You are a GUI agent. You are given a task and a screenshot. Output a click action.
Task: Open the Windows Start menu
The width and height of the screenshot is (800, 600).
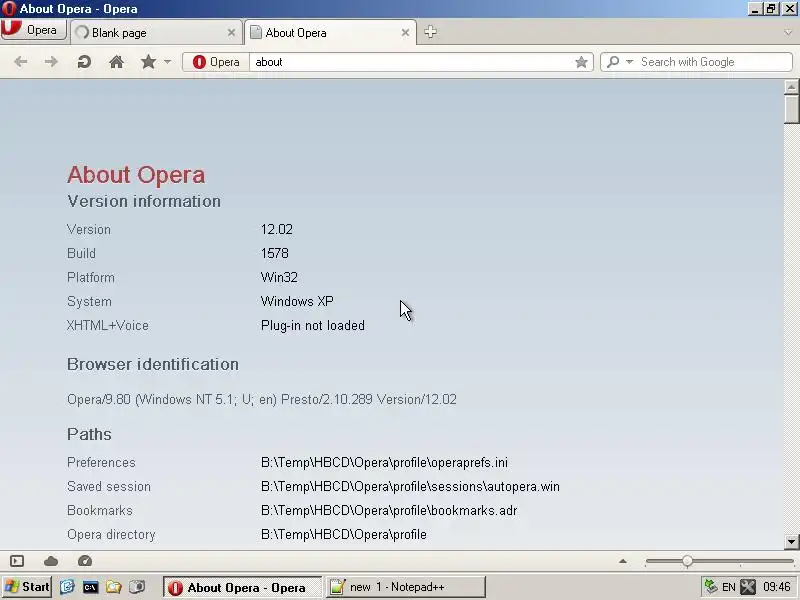pyautogui.click(x=28, y=587)
